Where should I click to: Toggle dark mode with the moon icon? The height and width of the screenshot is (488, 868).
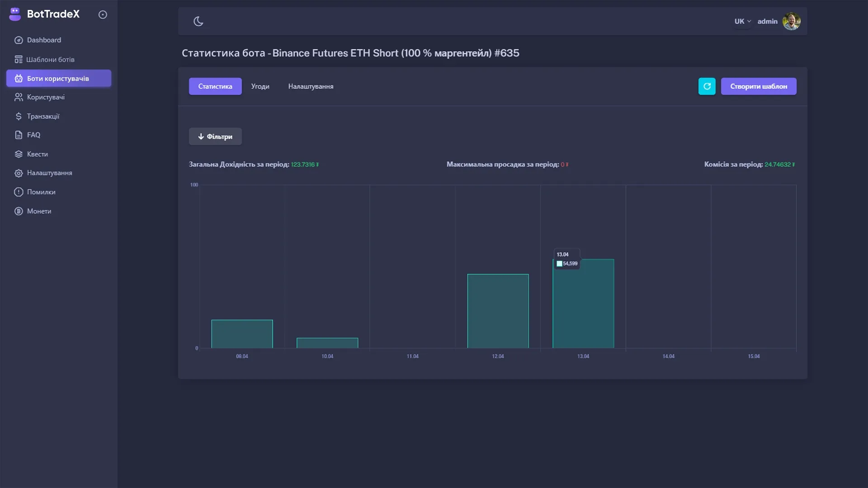(198, 21)
